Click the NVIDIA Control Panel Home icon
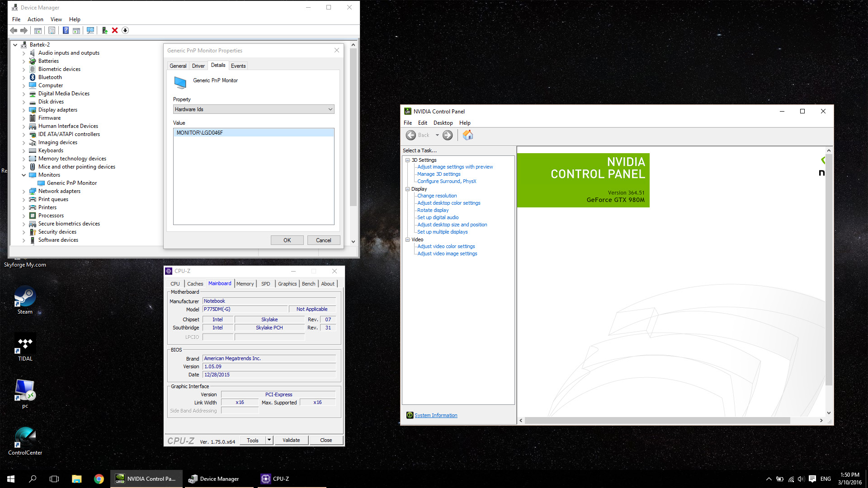The height and width of the screenshot is (488, 868). (468, 135)
